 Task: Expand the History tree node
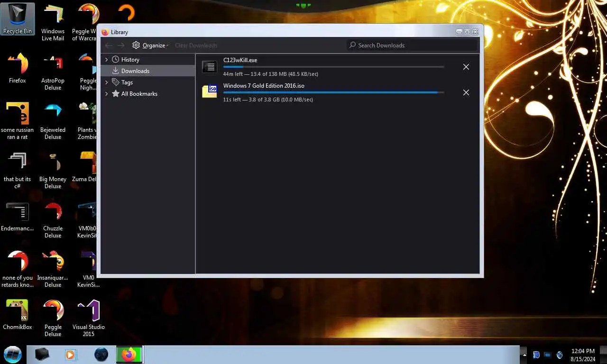(x=107, y=60)
